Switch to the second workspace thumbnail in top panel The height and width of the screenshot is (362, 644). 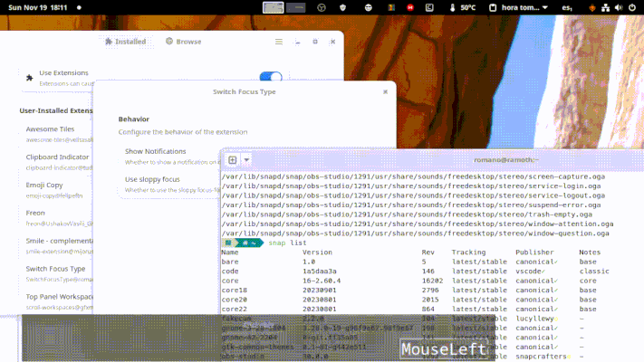(x=295, y=7)
